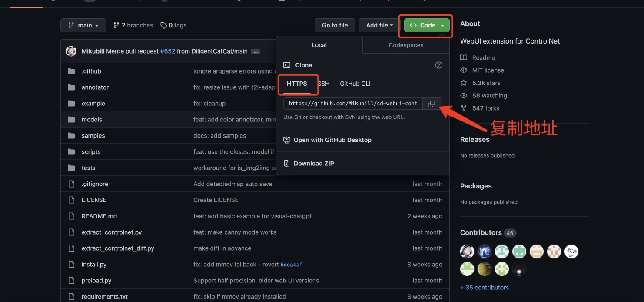The image size is (644, 302).
Task: Click the GitHub Desktop icon in the dropdown
Action: coord(287,140)
